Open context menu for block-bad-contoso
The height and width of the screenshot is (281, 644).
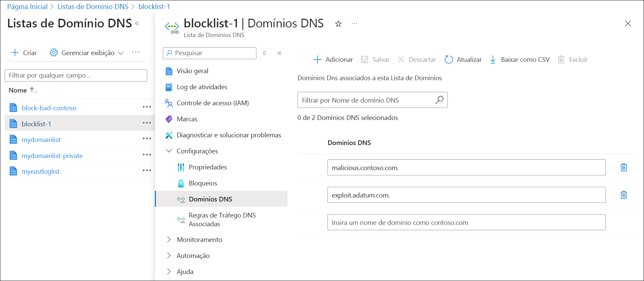pos(147,107)
